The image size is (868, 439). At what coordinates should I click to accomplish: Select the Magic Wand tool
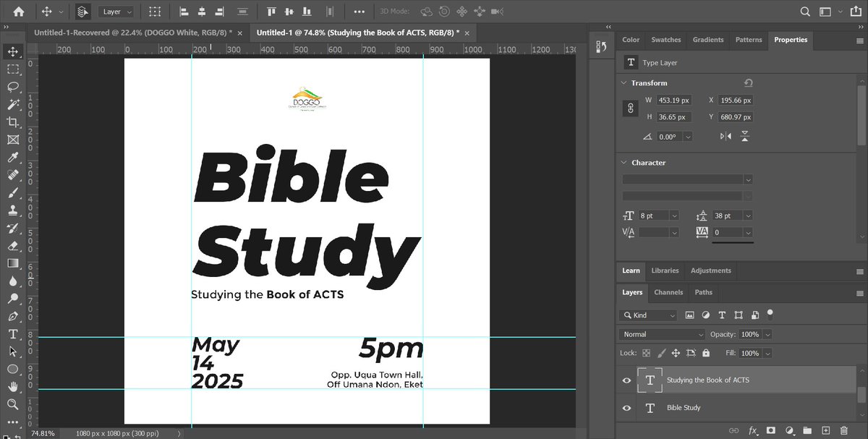tap(13, 105)
